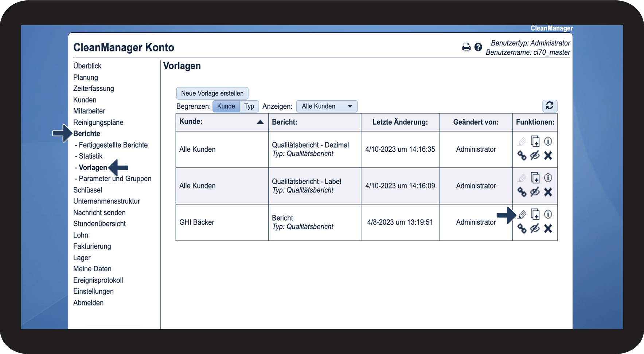644x354 pixels.
Task: Open the Alle Kunden dropdown
Action: tap(327, 106)
